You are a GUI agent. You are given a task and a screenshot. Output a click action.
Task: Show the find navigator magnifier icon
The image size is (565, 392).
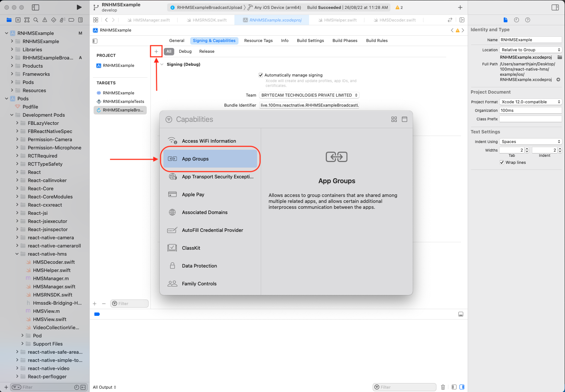click(36, 20)
